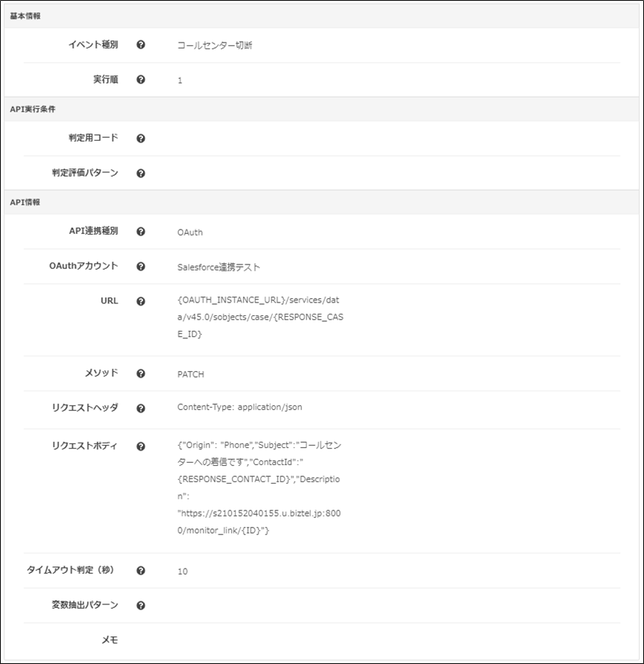Click the API実行条件 section header
This screenshot has height=664, width=644.
pos(321,110)
